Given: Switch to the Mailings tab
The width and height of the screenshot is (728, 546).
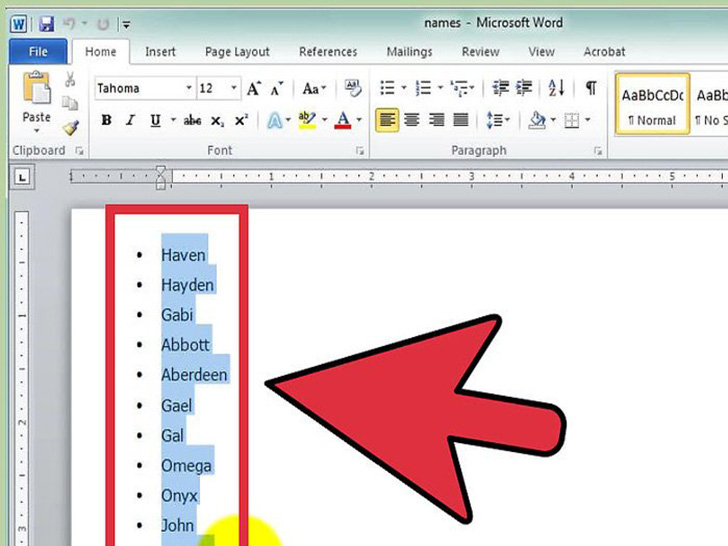Looking at the screenshot, I should pyautogui.click(x=409, y=52).
